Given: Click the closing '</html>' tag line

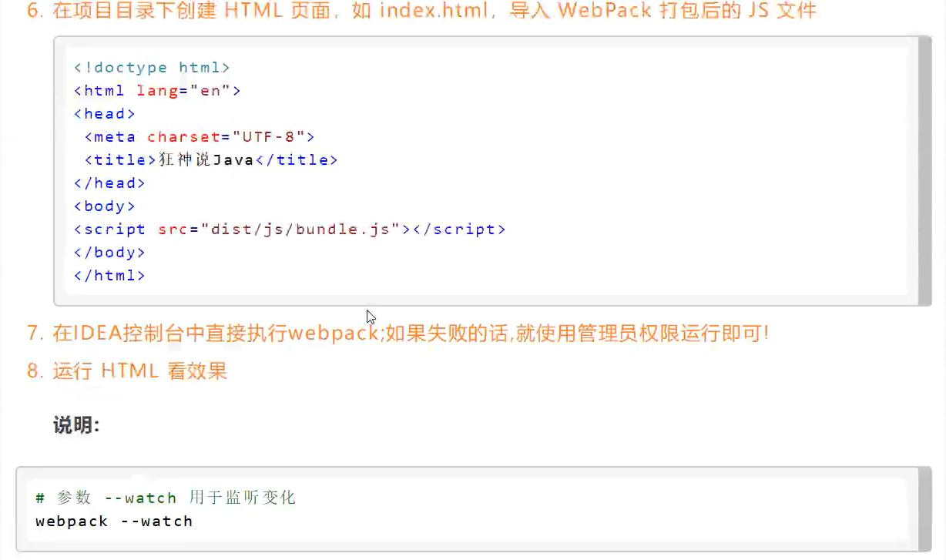Looking at the screenshot, I should point(109,276).
